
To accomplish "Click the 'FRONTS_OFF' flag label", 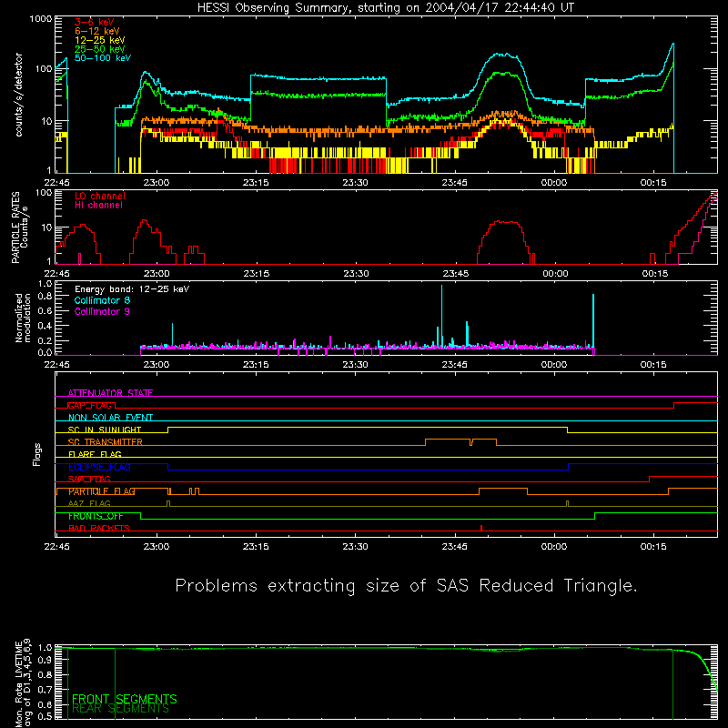I will (x=96, y=516).
